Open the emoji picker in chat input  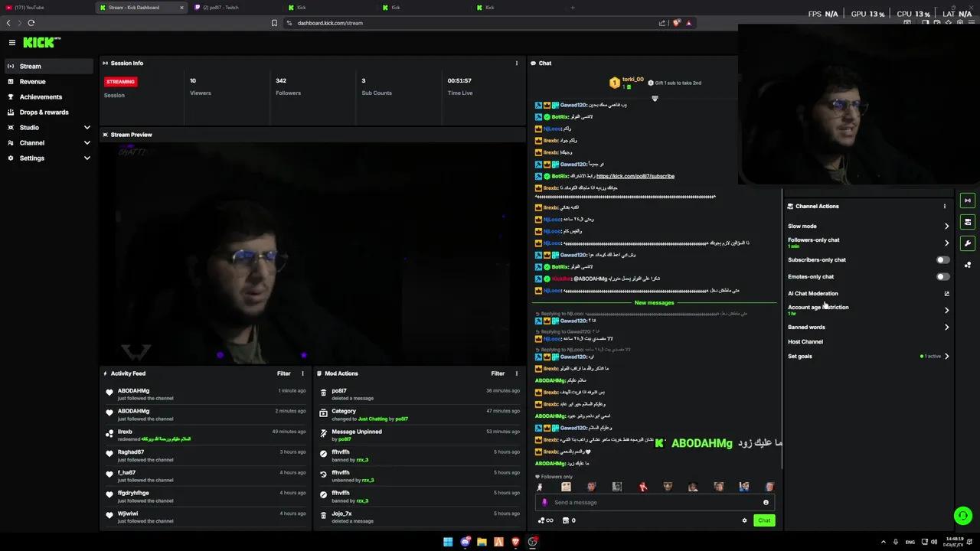click(x=766, y=503)
